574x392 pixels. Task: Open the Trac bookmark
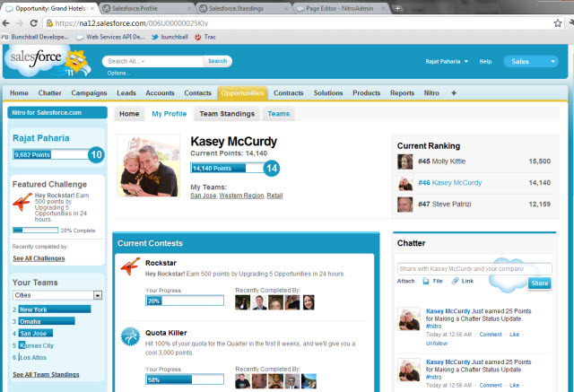tap(205, 37)
